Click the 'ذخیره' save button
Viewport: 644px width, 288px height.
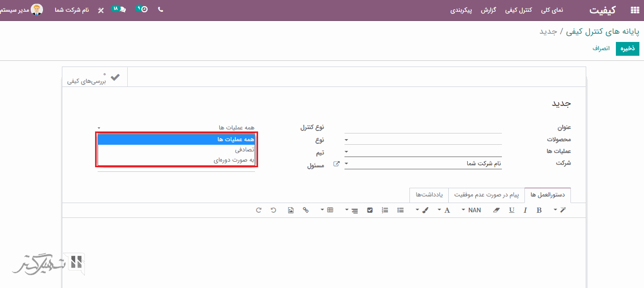coord(628,49)
